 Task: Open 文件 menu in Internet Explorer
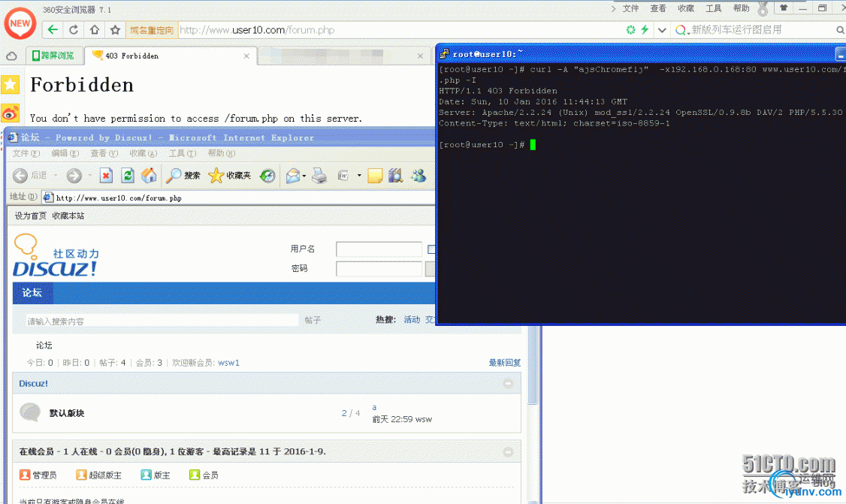pos(26,153)
